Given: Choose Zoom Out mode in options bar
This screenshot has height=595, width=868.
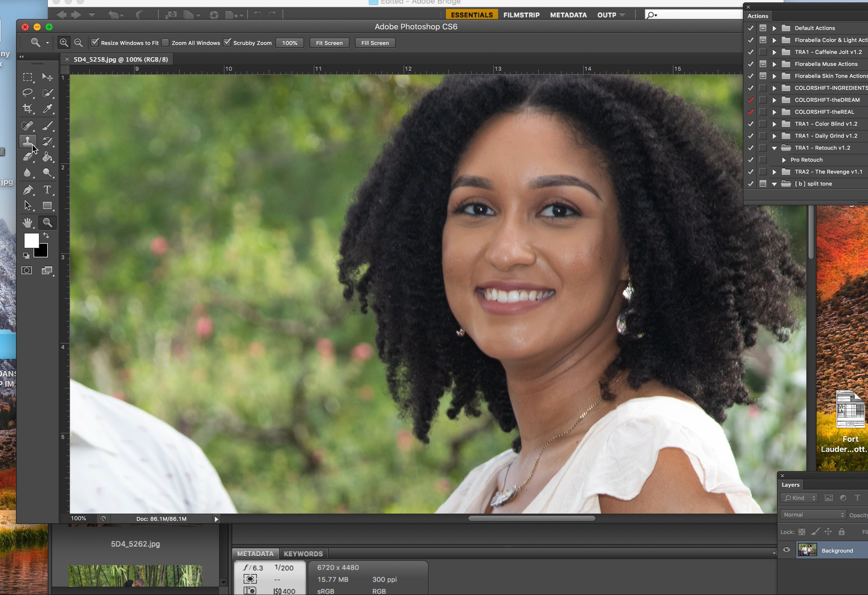Looking at the screenshot, I should pyautogui.click(x=78, y=43).
